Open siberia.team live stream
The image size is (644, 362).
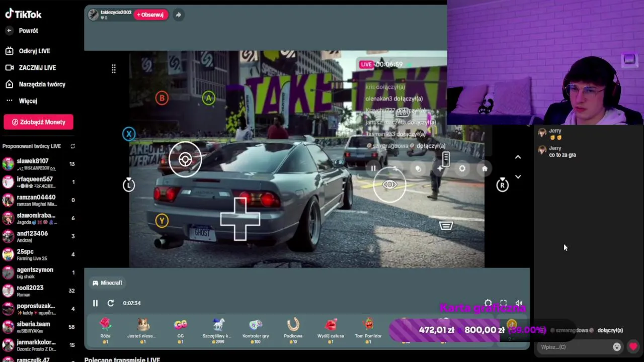[x=38, y=327]
